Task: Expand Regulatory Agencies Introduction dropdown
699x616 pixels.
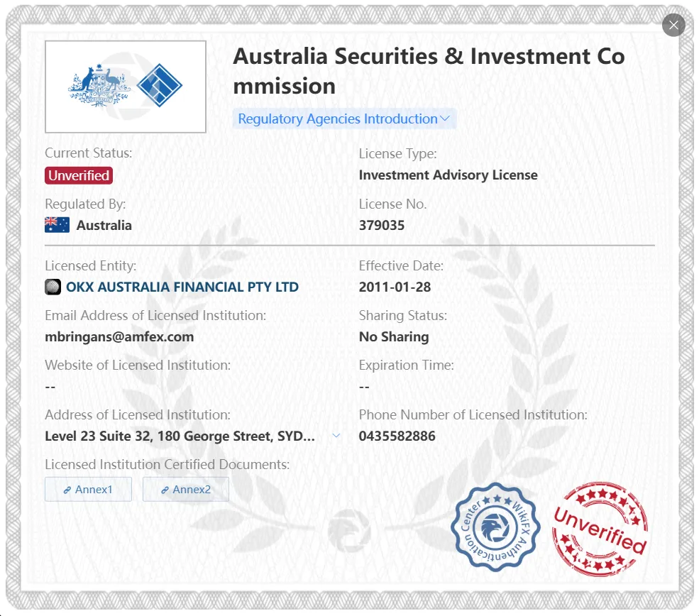Action: point(344,119)
